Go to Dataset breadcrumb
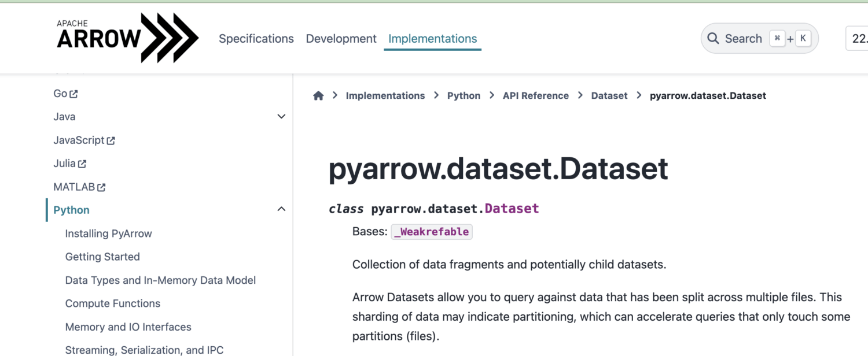 point(609,96)
